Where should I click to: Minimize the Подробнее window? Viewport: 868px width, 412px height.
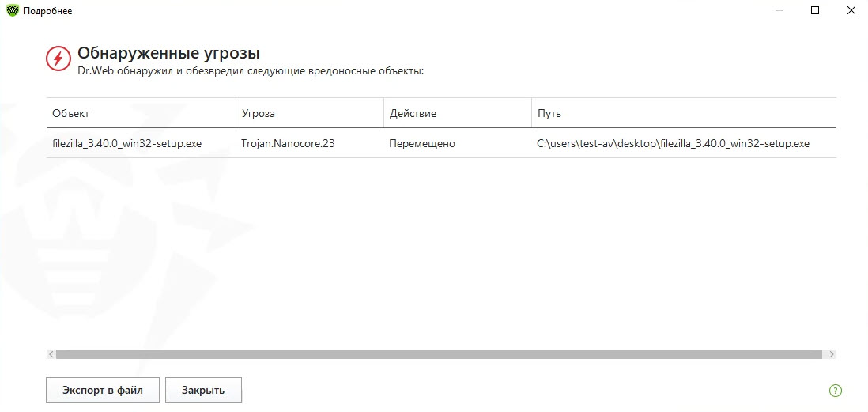coord(779,10)
